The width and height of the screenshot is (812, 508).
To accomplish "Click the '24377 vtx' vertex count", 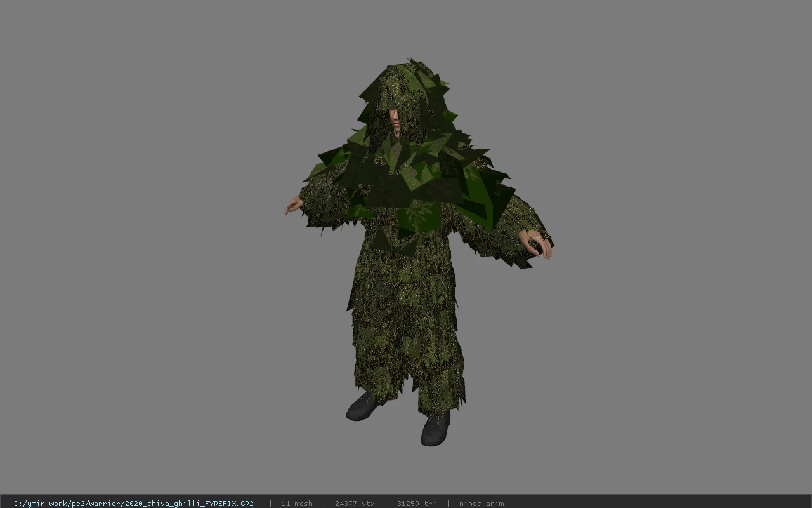I will (355, 504).
